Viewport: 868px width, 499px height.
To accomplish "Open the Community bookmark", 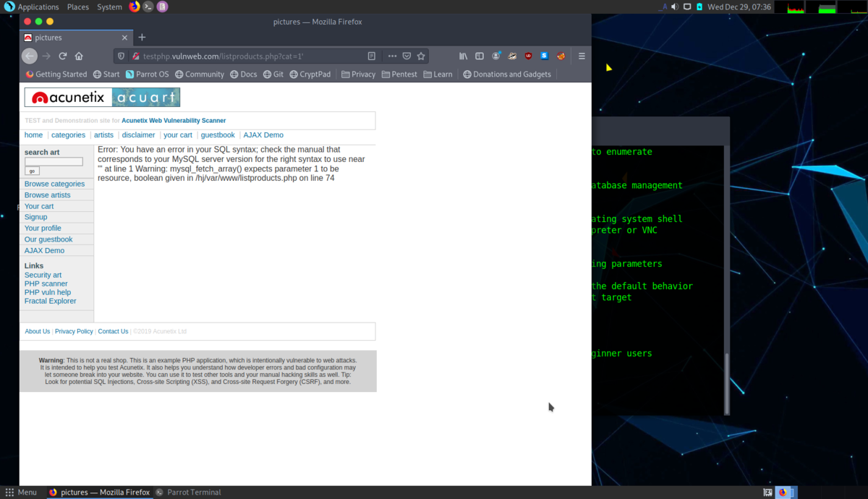I will click(x=200, y=74).
